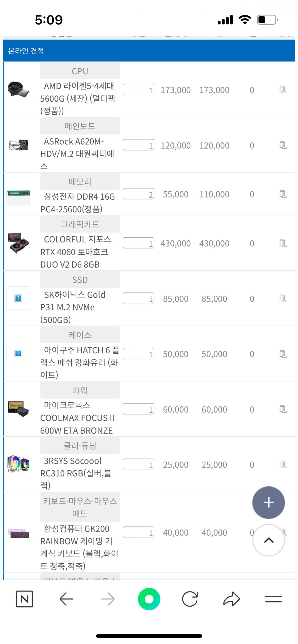Reload the page with refresh icon
Screen dimensions: 298x644
point(190,599)
